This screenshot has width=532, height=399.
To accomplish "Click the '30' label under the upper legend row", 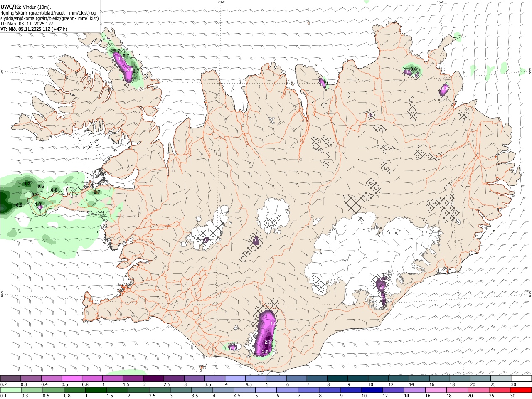I will pyautogui.click(x=514, y=384).
